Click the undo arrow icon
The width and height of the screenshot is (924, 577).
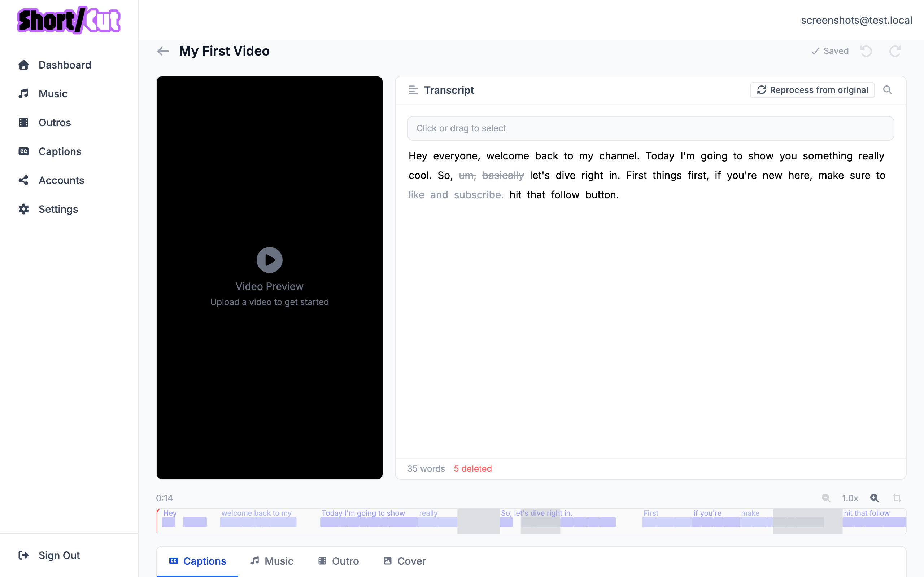pyautogui.click(x=866, y=51)
